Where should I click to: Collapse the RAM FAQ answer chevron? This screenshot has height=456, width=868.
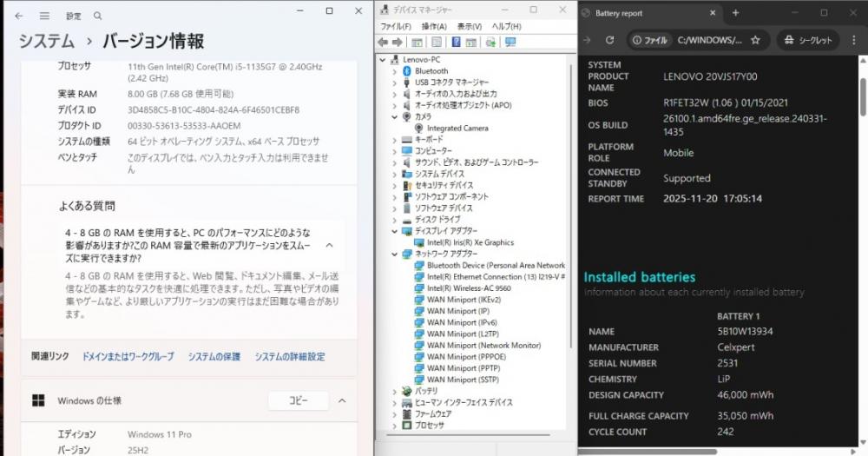(329, 245)
